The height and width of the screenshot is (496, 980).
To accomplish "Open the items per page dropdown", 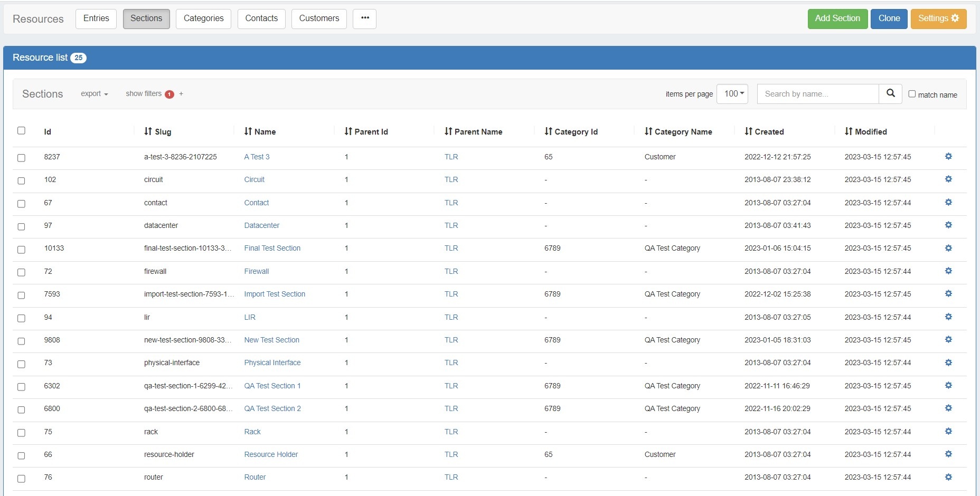I will tap(732, 93).
